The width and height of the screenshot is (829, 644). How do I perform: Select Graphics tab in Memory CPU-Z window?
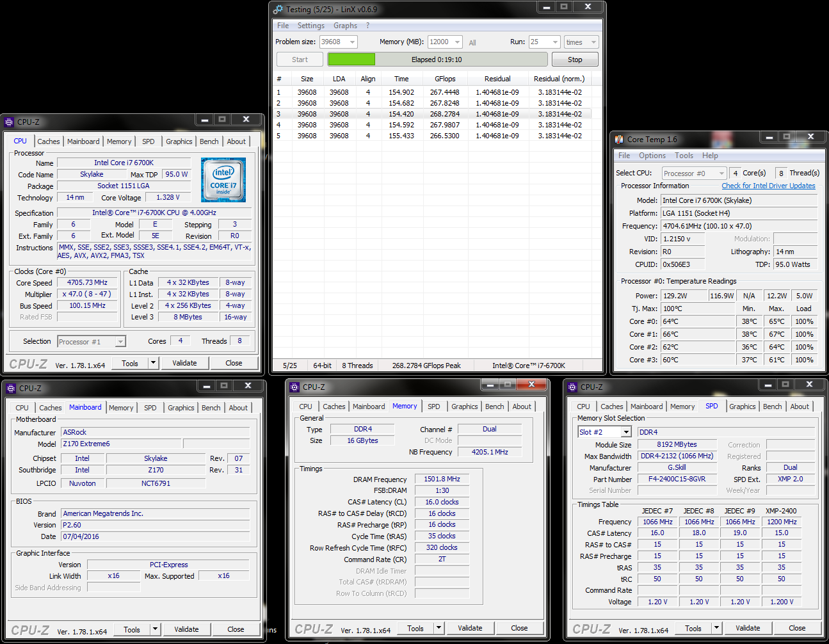[465, 407]
